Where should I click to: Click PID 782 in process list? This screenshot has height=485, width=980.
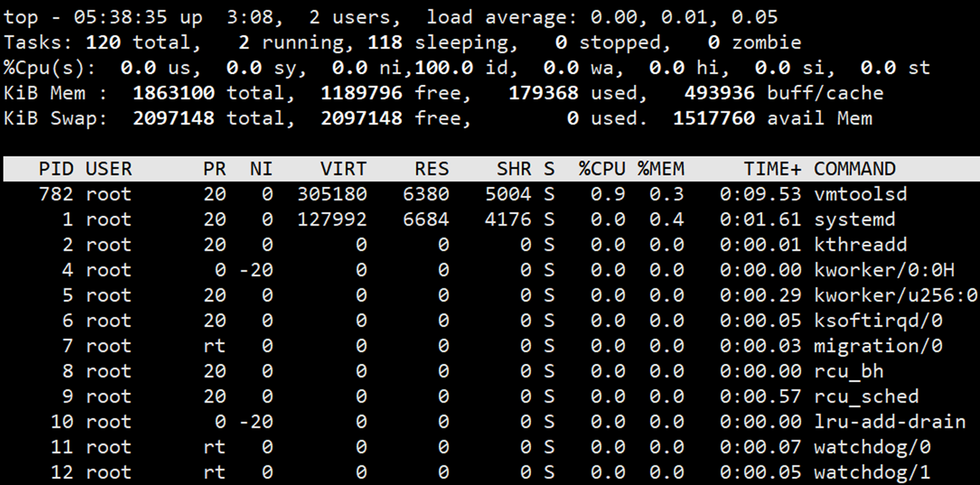pos(56,194)
